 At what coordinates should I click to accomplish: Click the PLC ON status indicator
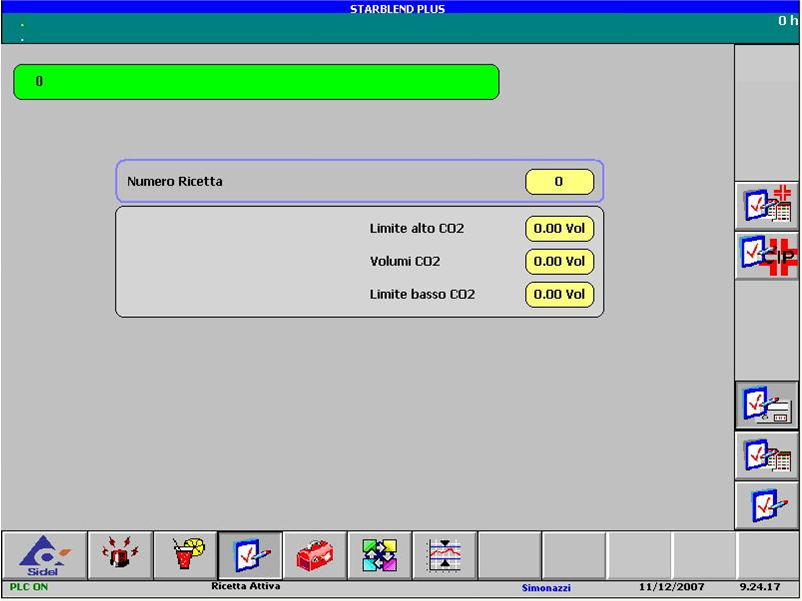pos(29,587)
